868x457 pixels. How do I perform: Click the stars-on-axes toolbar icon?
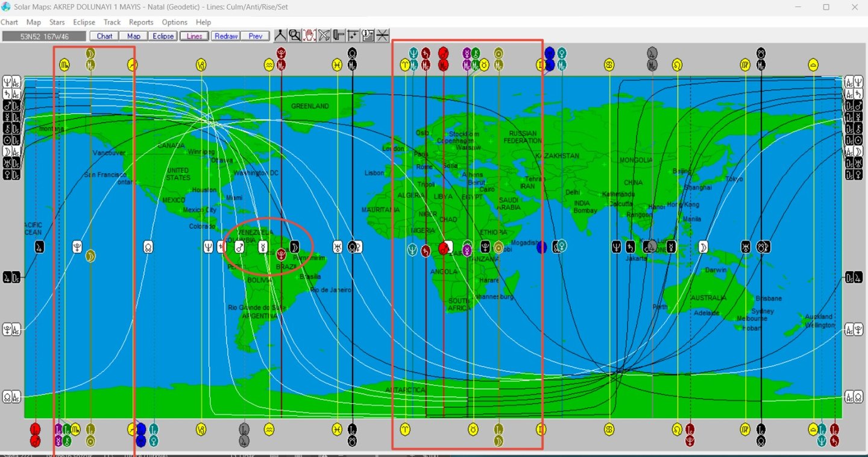pos(353,36)
